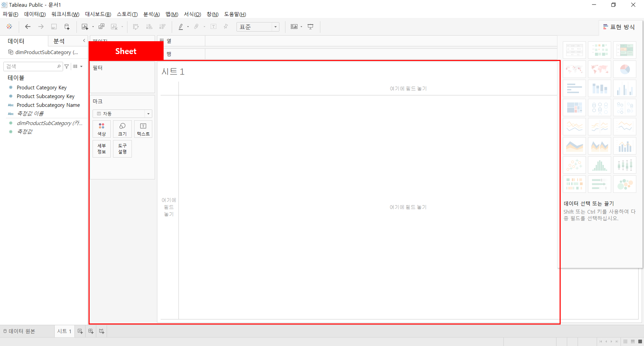The height and width of the screenshot is (346, 644).
Task: Choose the treemap chart in Show Me
Action: [574, 108]
